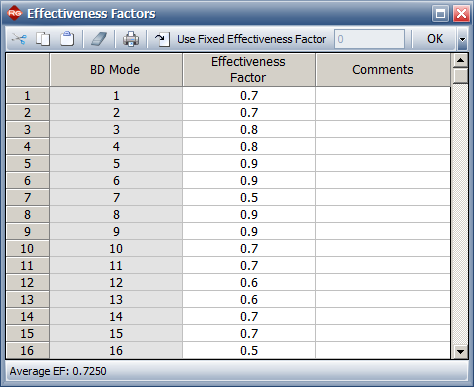This screenshot has height=387, width=474.
Task: Toggle Use Fixed Effectiveness Factor icon
Action: [x=162, y=39]
